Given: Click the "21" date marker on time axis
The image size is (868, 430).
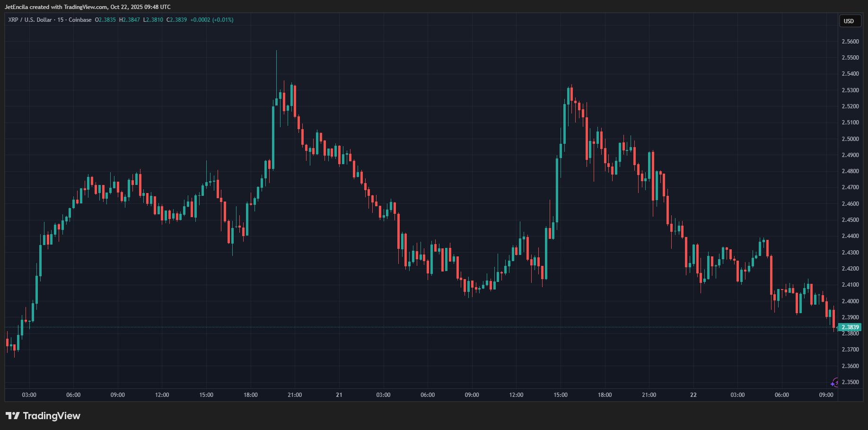Looking at the screenshot, I should click(x=339, y=395).
